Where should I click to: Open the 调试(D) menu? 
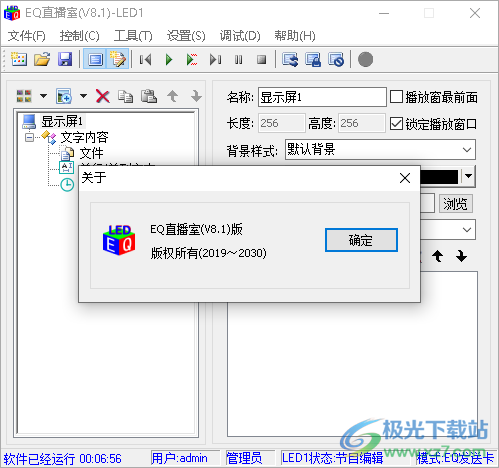240,36
